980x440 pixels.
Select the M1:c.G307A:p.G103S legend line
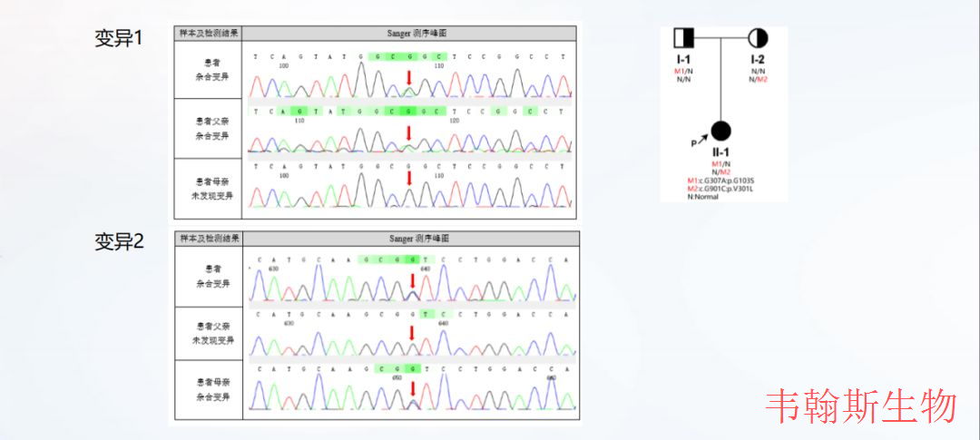(720, 181)
